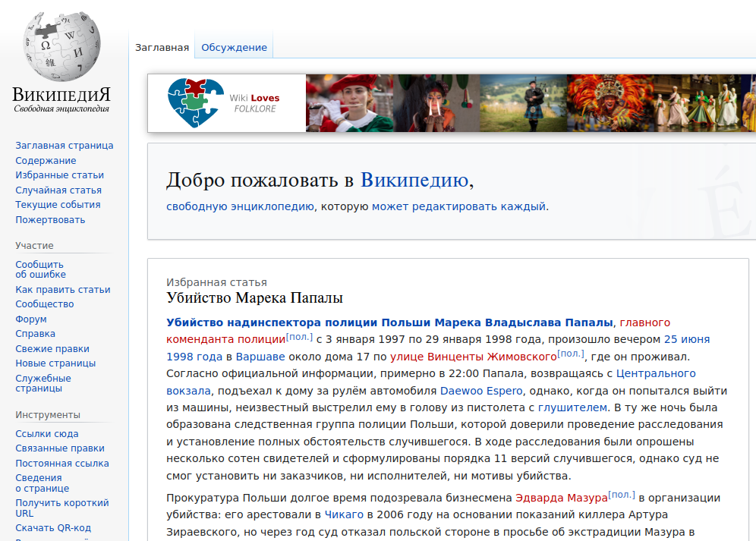Open Сведения о странице link
This screenshot has height=541, width=756.
pyautogui.click(x=43, y=483)
